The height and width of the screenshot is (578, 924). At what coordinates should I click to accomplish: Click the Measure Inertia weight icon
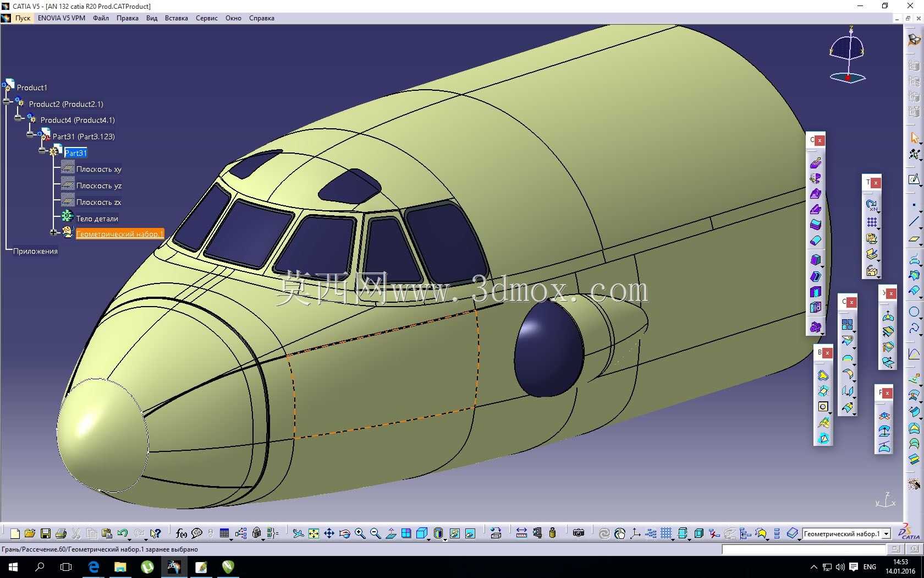coord(552,533)
